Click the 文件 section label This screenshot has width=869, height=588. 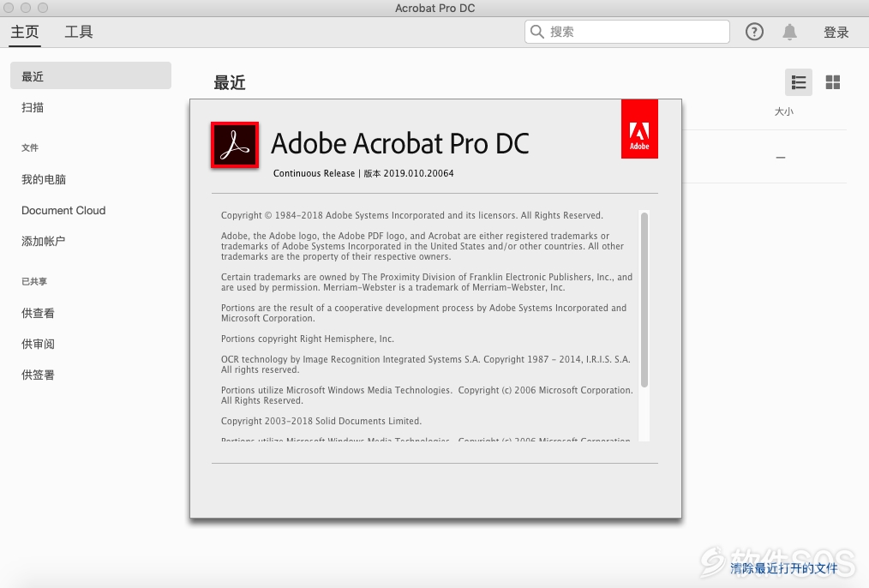[30, 148]
